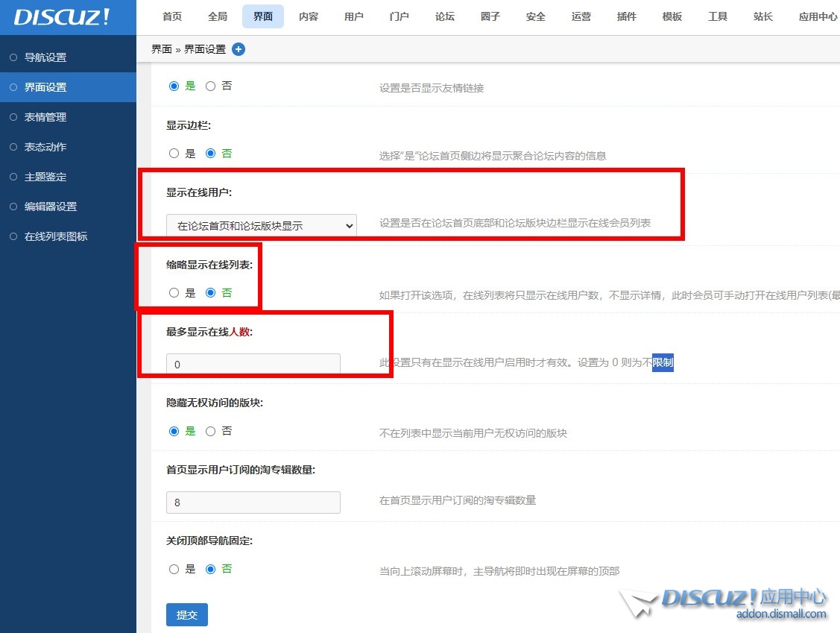Open 在线列表图标 in the sidebar
This screenshot has width=840, height=633.
pyautogui.click(x=56, y=236)
